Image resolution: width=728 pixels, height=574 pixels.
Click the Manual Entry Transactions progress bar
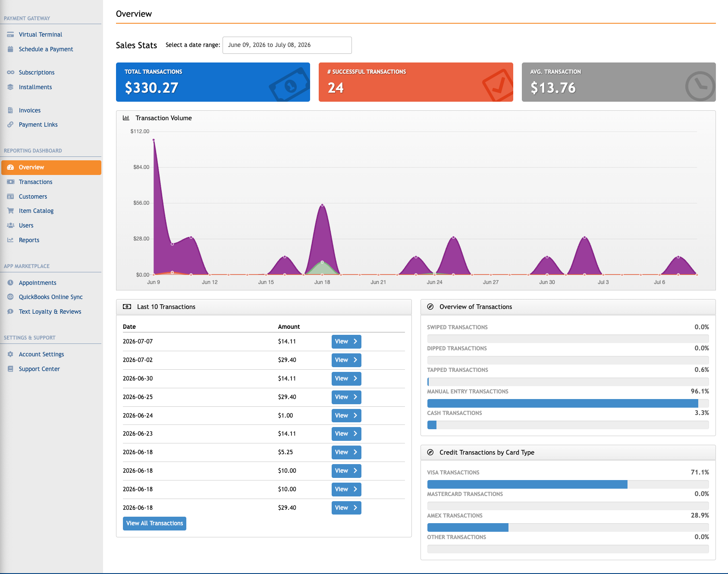click(568, 403)
